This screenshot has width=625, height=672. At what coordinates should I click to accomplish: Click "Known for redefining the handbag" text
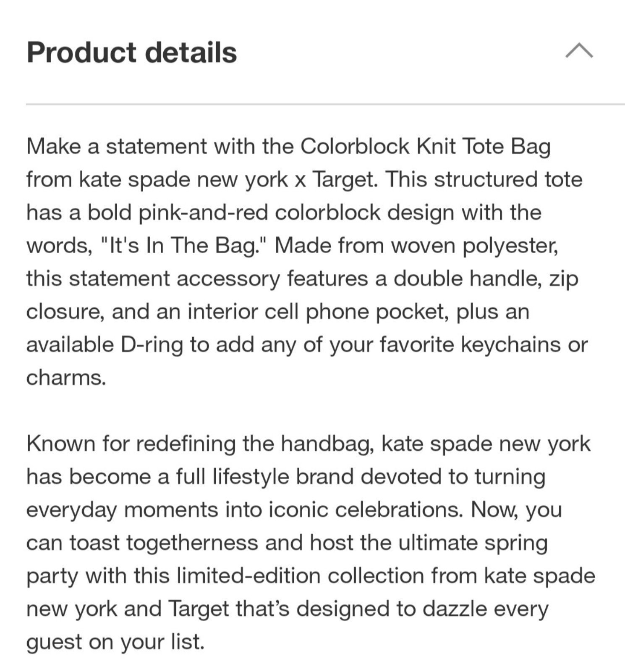200,444
